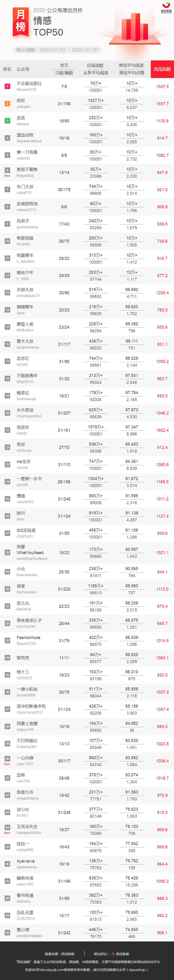The image size is (174, 980).
Task: Click the 视觉志 account name
Action: tap(23, 427)
